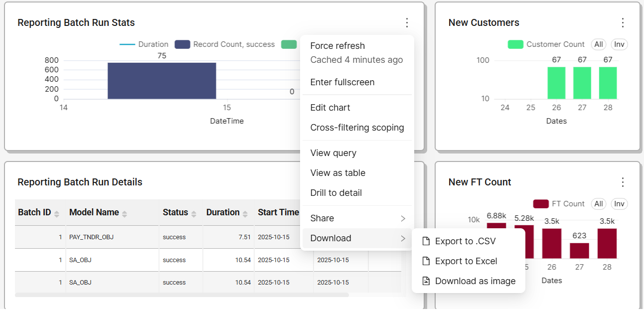Sort table by Model Name arrows
The height and width of the screenshot is (312, 644).
click(124, 213)
